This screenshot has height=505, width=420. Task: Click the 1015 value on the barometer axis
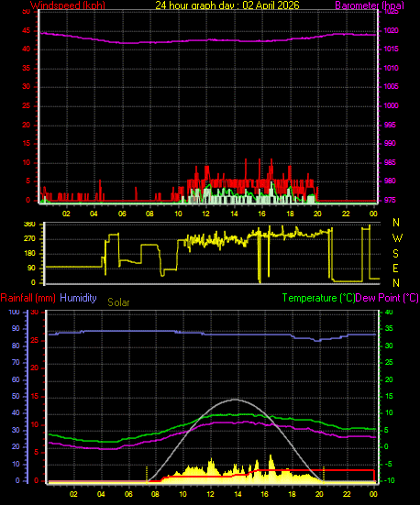391,49
